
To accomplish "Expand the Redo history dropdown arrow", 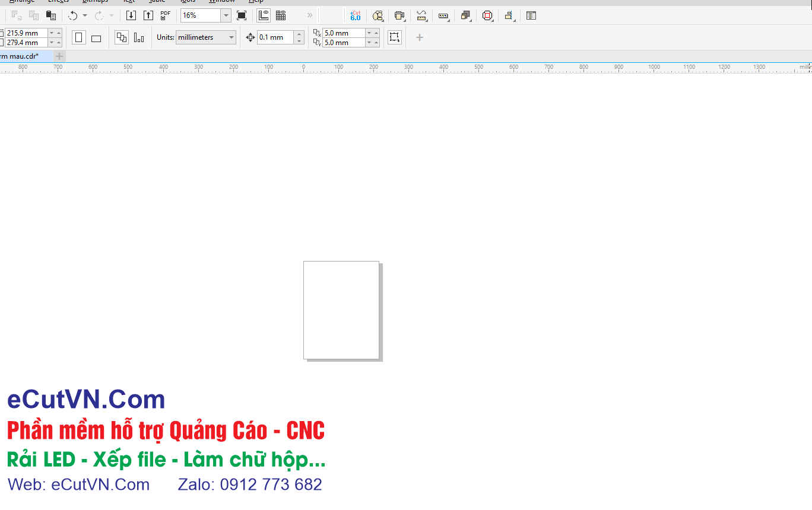I will (x=112, y=15).
